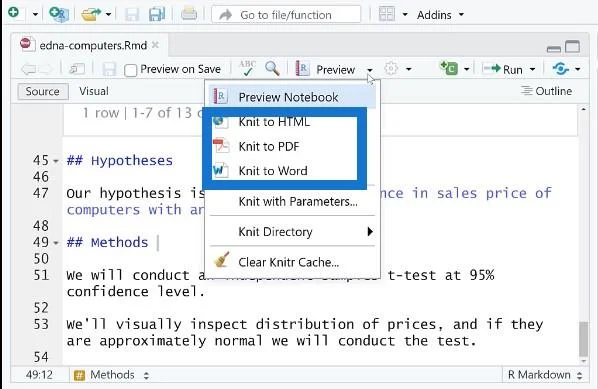598x389 pixels.
Task: Click the New File plus icon
Action: tap(13, 13)
